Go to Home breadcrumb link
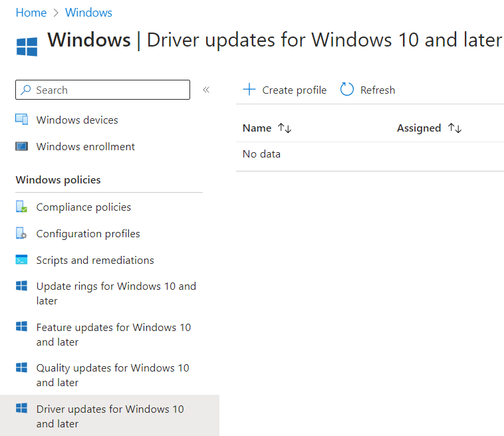 pyautogui.click(x=31, y=13)
